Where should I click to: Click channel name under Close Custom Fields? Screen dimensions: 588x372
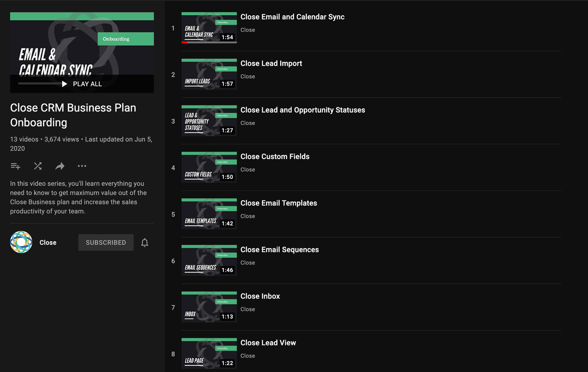pos(247,170)
